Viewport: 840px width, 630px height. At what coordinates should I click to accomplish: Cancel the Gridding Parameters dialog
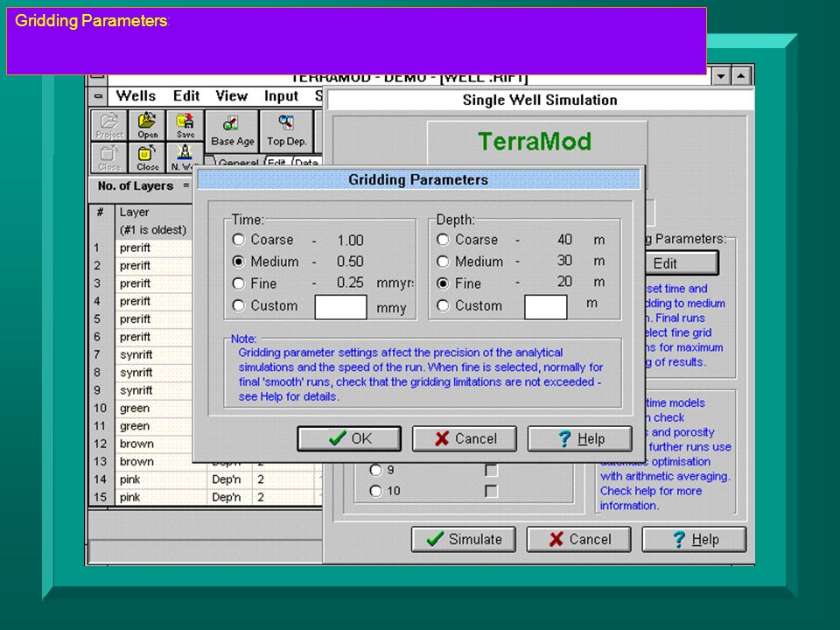(x=465, y=438)
